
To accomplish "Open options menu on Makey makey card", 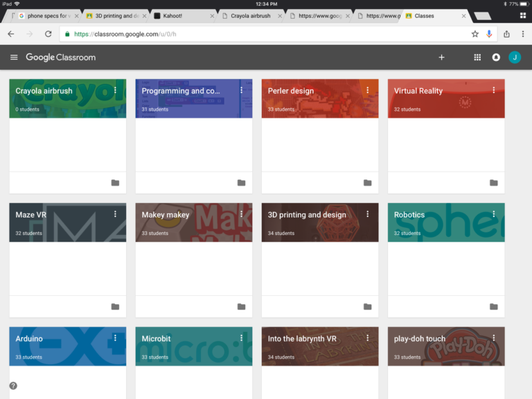I will [x=242, y=214].
